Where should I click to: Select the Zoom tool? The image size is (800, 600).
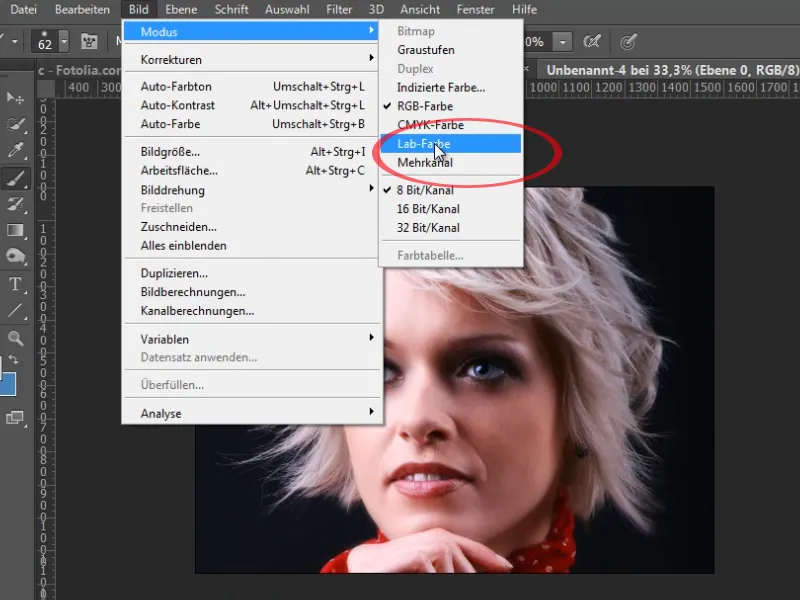click(x=15, y=338)
